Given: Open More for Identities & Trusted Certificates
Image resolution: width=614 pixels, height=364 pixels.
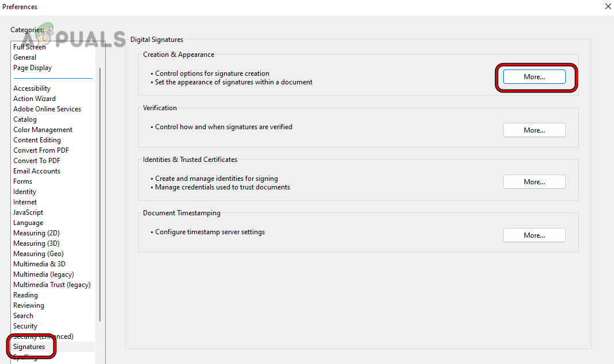Looking at the screenshot, I should pos(534,181).
